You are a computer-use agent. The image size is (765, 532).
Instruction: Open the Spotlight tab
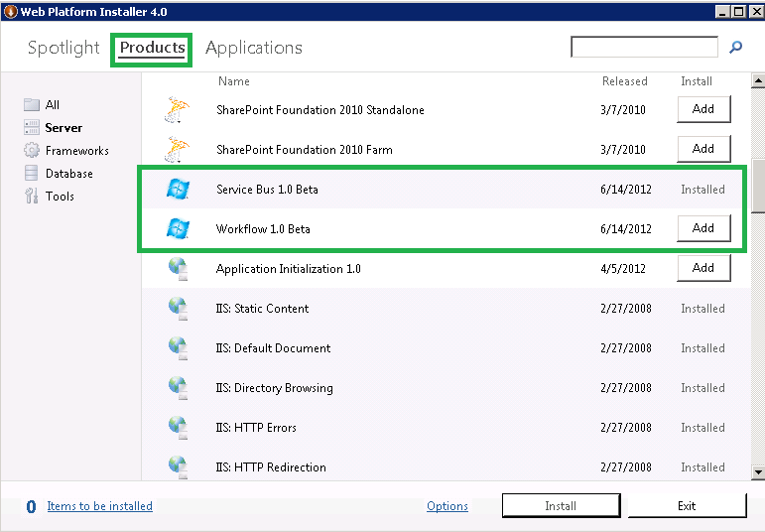point(64,48)
